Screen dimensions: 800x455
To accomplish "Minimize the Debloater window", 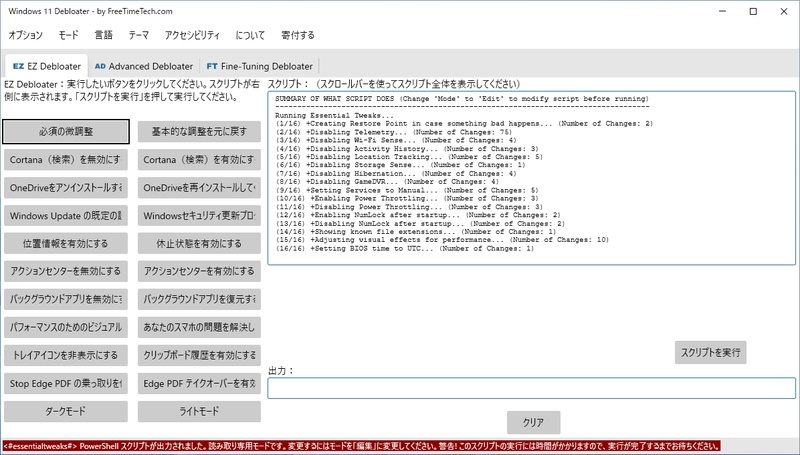I will (722, 11).
